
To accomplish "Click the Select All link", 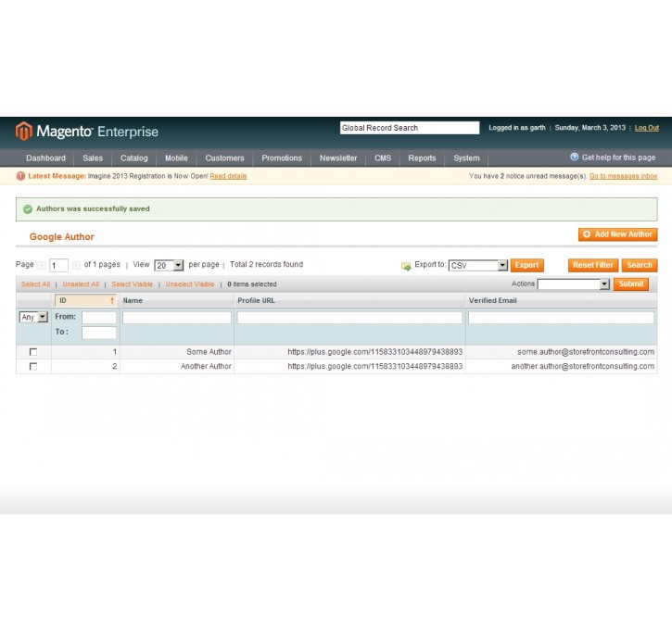I will click(x=35, y=283).
